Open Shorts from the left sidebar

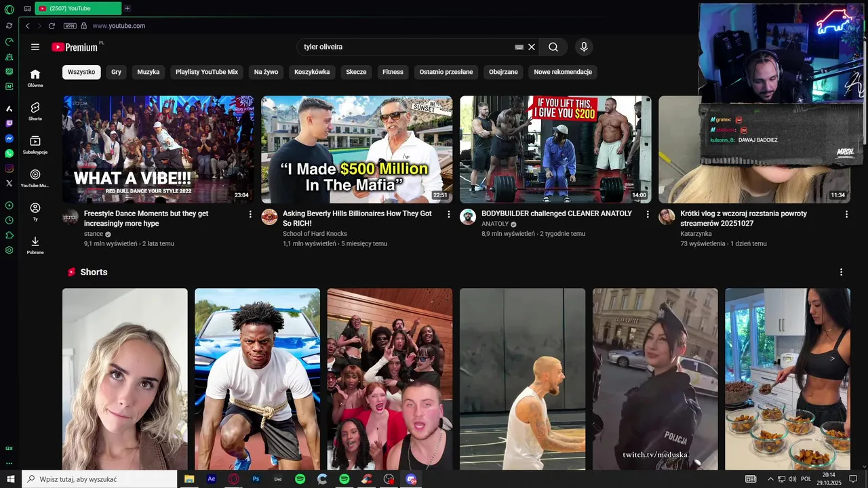click(35, 111)
